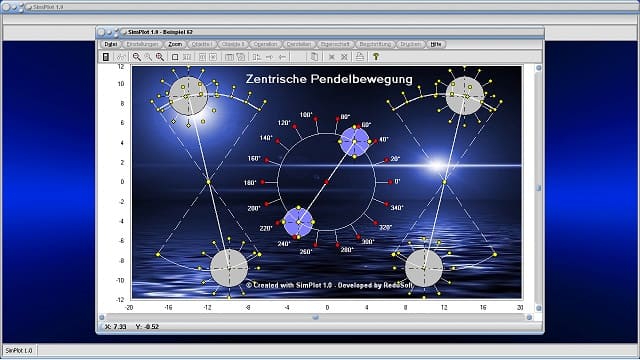The height and width of the screenshot is (360, 640).
Task: Click the '100°' angle label
Action: pyautogui.click(x=306, y=115)
